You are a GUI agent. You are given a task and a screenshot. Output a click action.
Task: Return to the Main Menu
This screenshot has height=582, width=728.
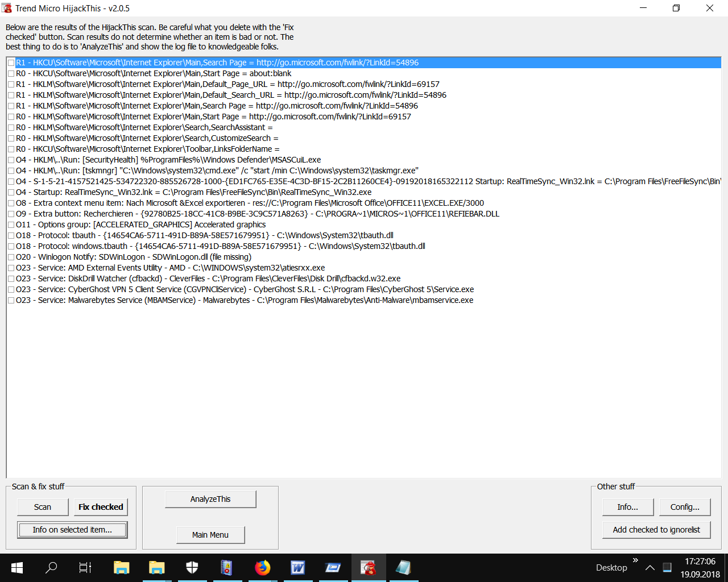tap(210, 535)
